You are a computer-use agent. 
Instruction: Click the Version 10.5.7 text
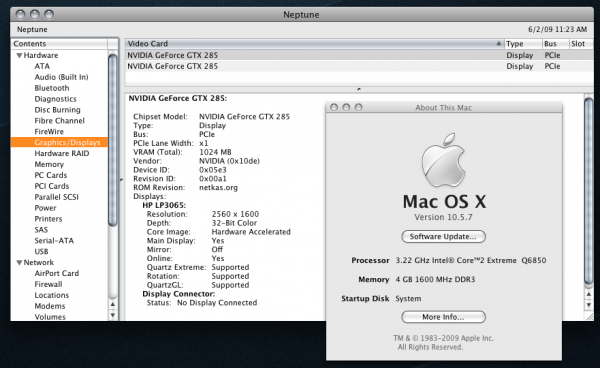443,217
